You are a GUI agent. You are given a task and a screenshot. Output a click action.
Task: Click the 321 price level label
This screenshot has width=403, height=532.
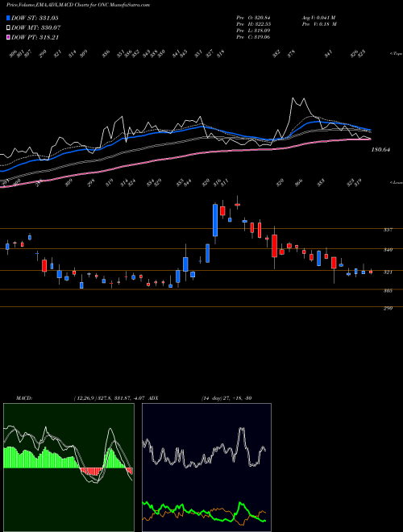click(388, 272)
